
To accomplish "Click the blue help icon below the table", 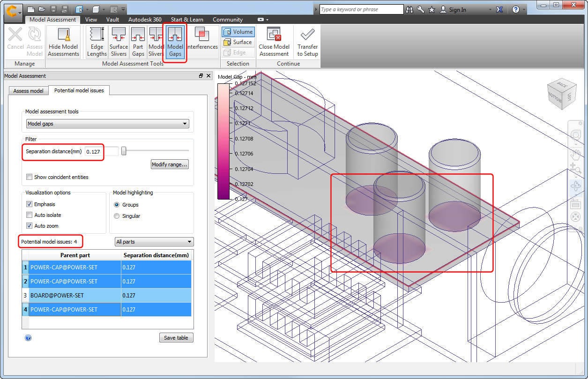I will (28, 338).
